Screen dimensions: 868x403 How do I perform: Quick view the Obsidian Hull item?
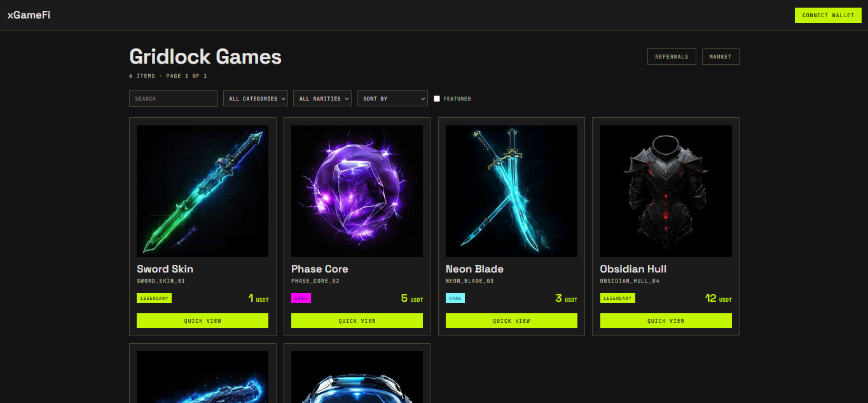[666, 321]
